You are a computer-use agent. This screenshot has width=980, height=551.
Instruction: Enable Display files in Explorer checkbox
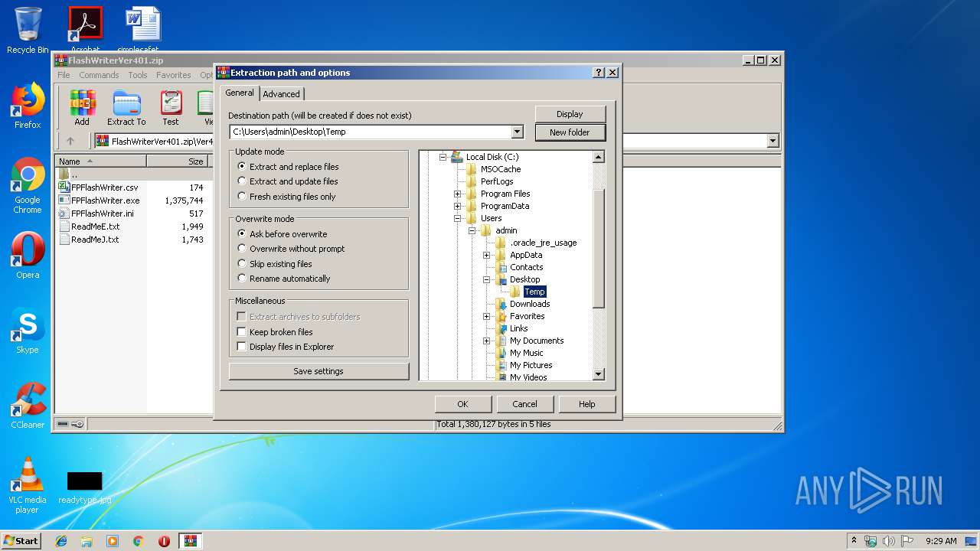241,347
